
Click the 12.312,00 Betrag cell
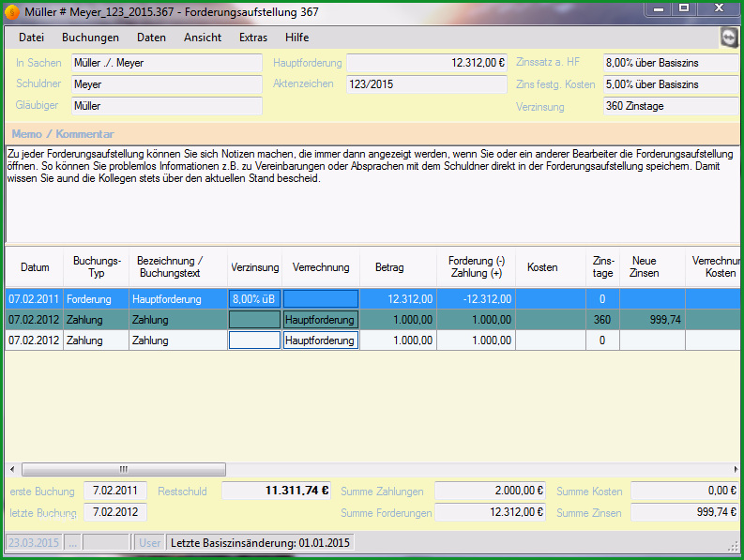(x=398, y=299)
